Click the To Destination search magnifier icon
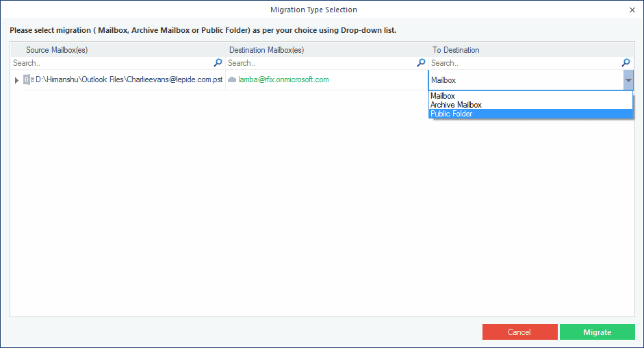This screenshot has width=644, height=348. pyautogui.click(x=626, y=62)
